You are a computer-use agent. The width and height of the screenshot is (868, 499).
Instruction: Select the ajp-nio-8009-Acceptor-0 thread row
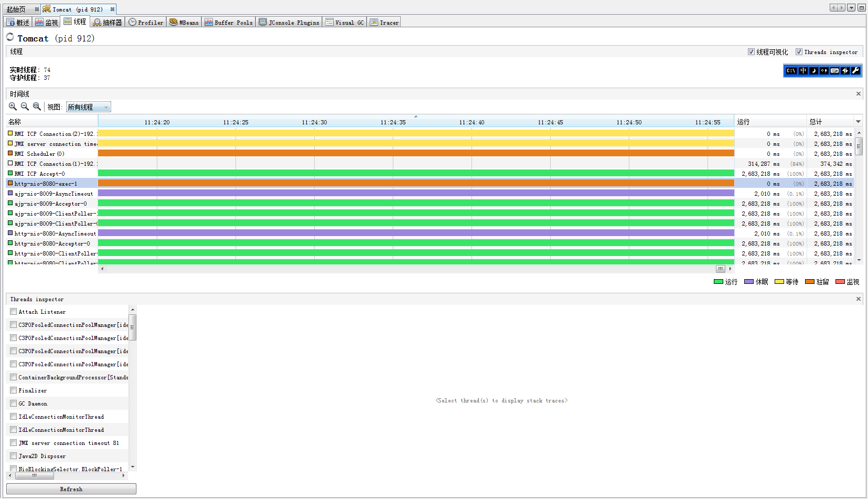pos(430,203)
